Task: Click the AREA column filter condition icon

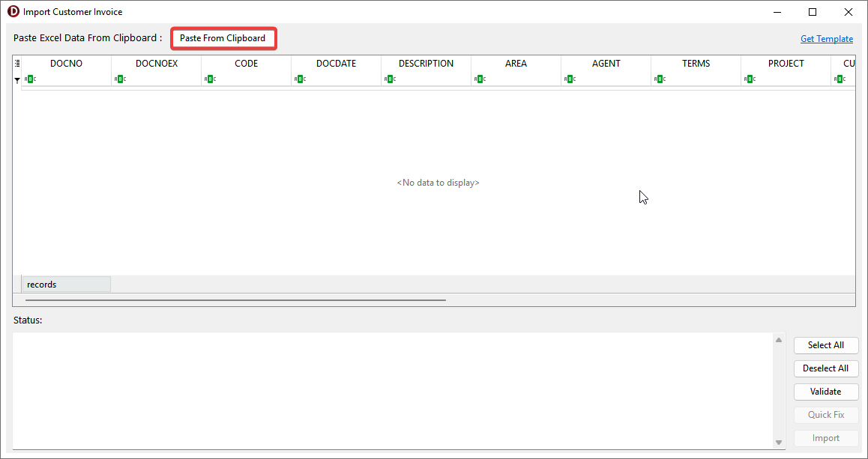Action: click(480, 79)
